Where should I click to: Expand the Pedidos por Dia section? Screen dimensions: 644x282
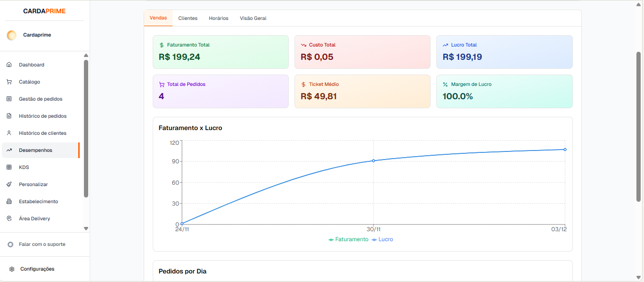183,271
